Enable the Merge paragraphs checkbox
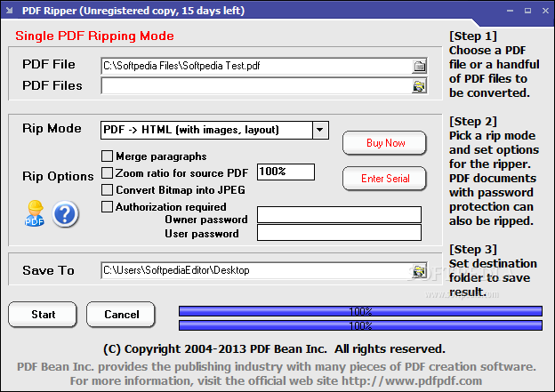Image resolution: width=555 pixels, height=392 pixels. 107,156
